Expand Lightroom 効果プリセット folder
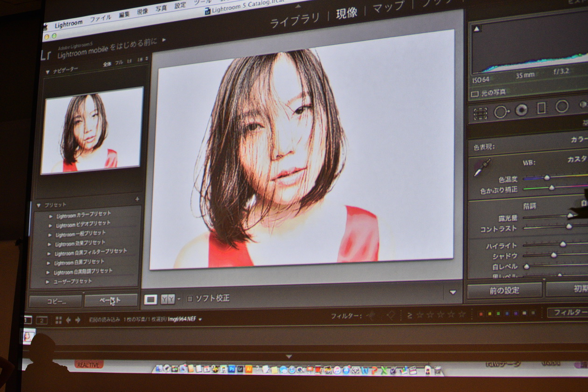Viewport: 588px width, 392px height. tap(49, 245)
